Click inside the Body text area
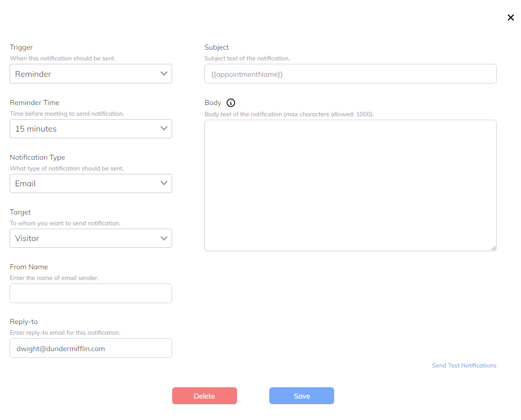Viewport: 521px width, 420px height. coord(350,185)
